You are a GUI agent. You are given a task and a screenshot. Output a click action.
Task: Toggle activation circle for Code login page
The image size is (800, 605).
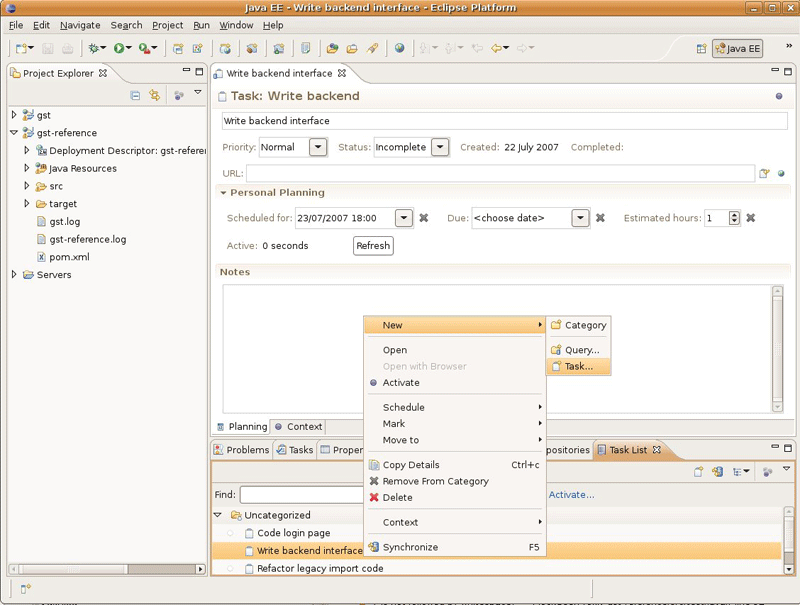(x=231, y=533)
